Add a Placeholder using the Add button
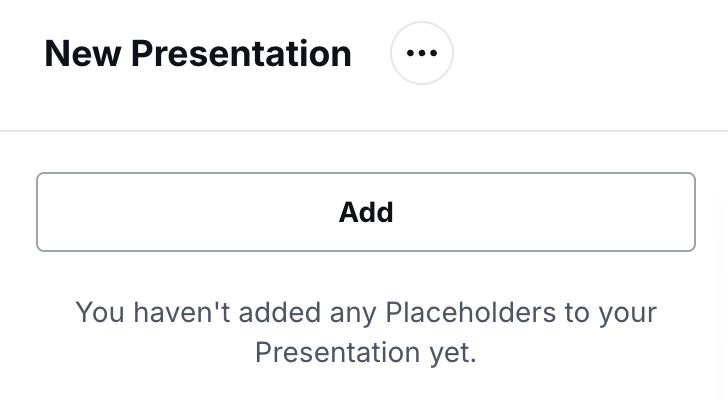728x402 pixels. pyautogui.click(x=366, y=212)
